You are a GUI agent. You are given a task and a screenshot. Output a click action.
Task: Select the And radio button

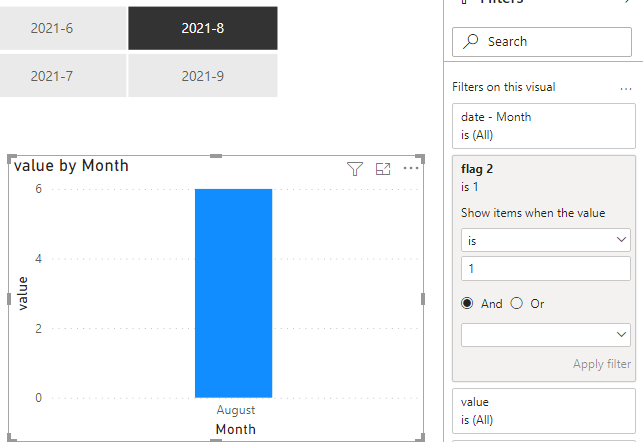pos(467,303)
